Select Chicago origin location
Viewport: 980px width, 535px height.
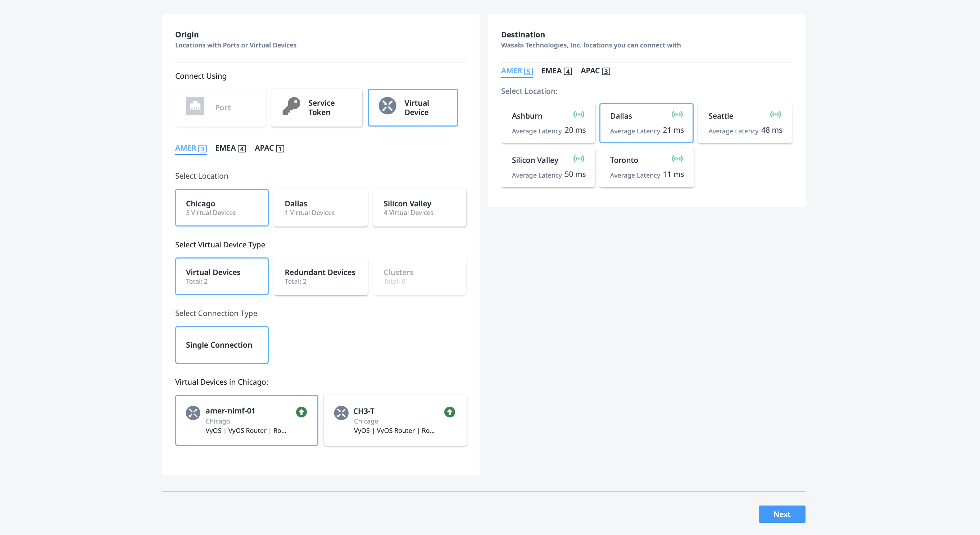[x=222, y=207]
